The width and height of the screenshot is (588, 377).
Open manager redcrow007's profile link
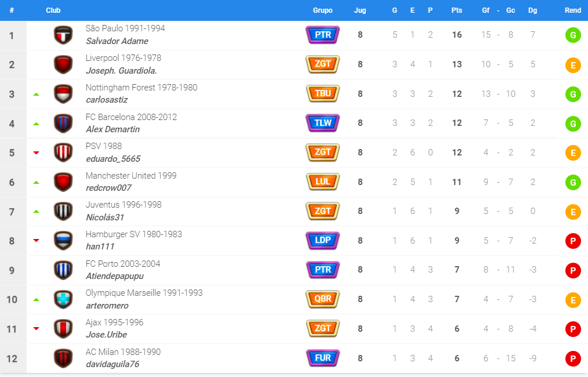[108, 188]
